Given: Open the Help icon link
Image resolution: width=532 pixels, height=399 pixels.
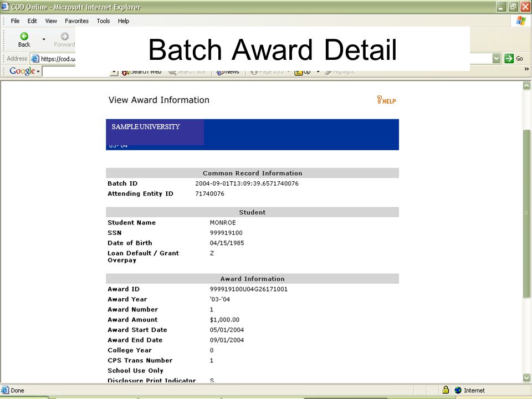Looking at the screenshot, I should (386, 100).
